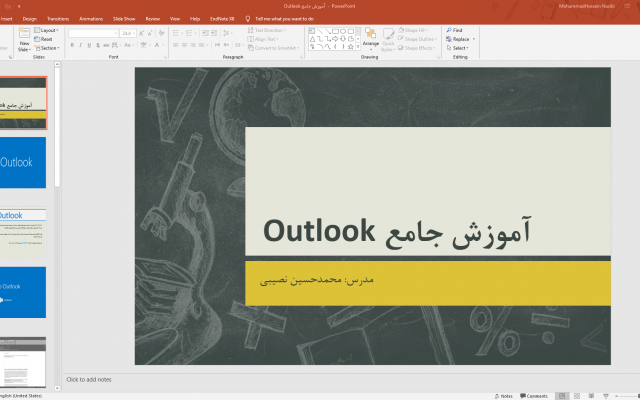The image size is (640, 400).
Task: Click the Replace button
Action: coord(460,39)
